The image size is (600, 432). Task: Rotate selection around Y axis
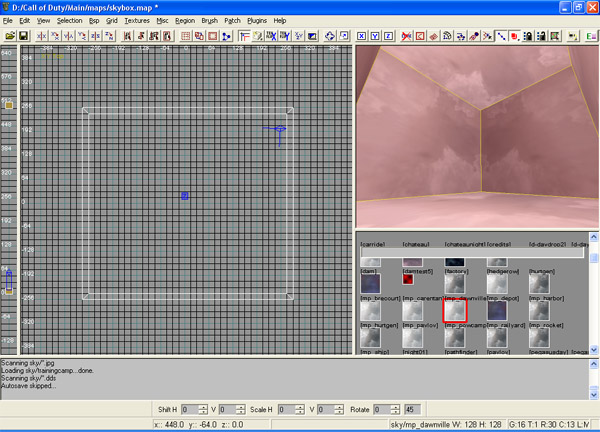tap(82, 36)
